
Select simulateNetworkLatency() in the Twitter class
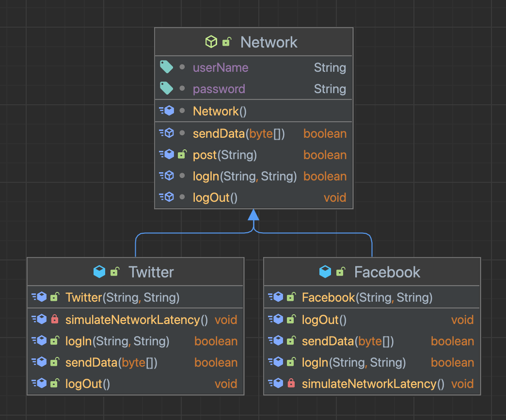tap(137, 320)
